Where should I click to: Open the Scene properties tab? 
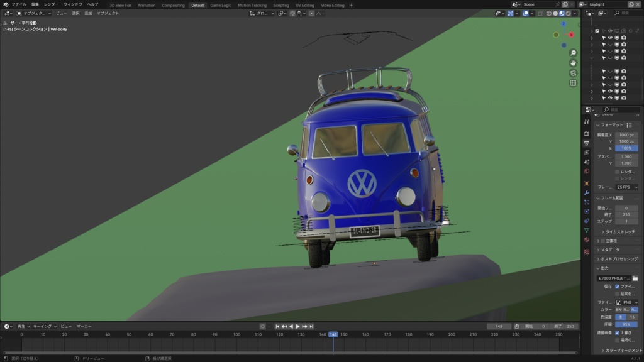coord(587,162)
